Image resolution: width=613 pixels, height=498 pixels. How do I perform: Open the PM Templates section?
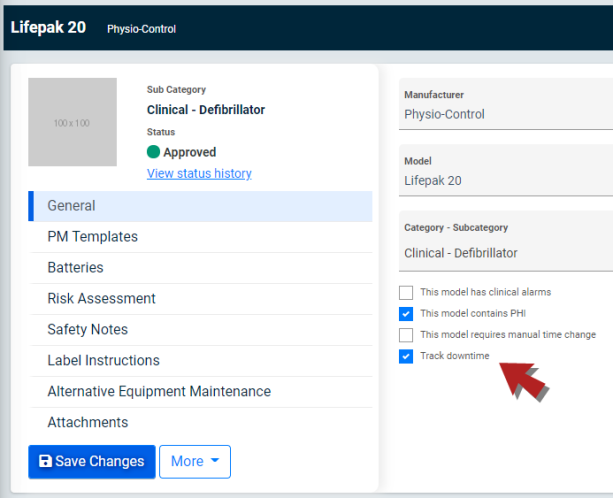201,237
